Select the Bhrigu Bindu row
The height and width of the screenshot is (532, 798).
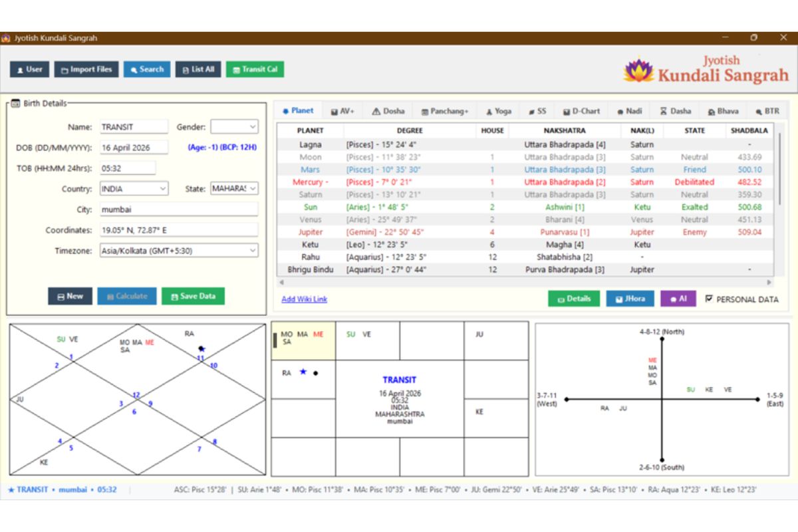[x=525, y=269]
